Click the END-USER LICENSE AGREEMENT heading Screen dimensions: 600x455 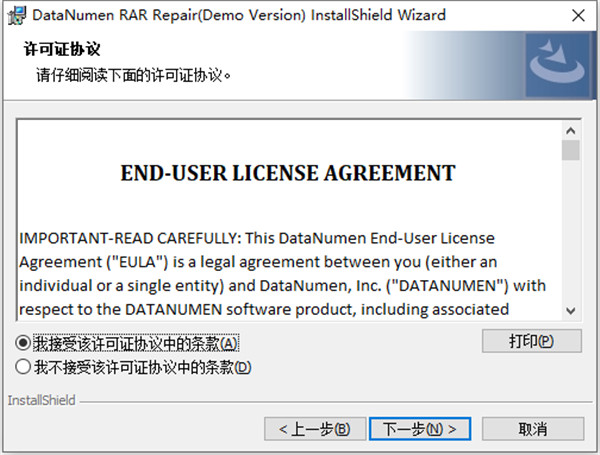click(x=288, y=173)
